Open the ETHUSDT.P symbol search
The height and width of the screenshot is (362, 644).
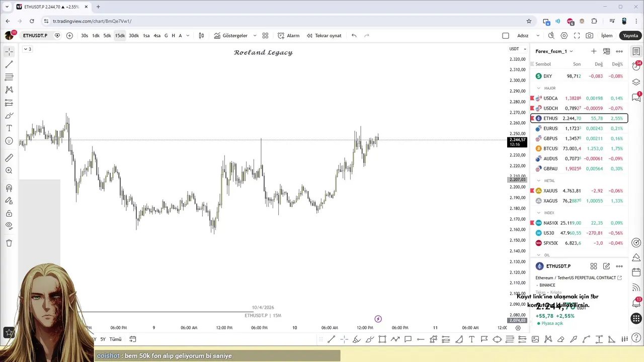click(x=35, y=36)
